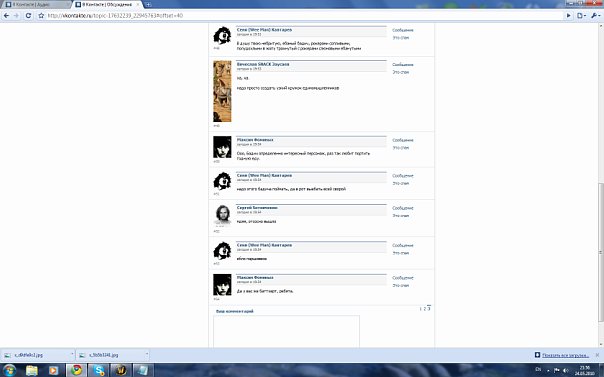The width and height of the screenshot is (604, 377).
Task: Launch Windows Media Player from the taskbar
Action: pyautogui.click(x=54, y=370)
